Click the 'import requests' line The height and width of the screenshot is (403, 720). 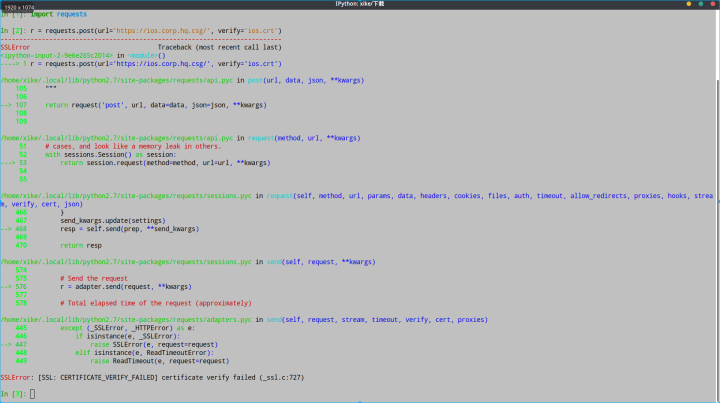(58, 15)
